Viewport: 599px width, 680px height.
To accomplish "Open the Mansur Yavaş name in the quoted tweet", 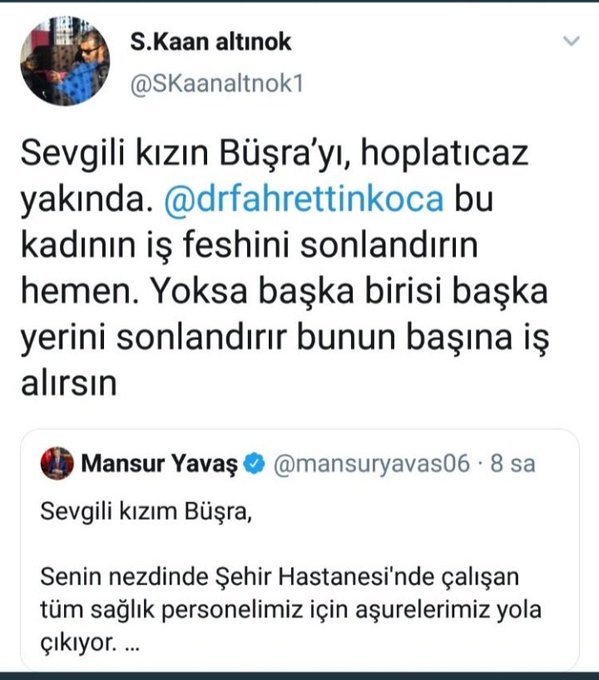I will pyautogui.click(x=160, y=463).
